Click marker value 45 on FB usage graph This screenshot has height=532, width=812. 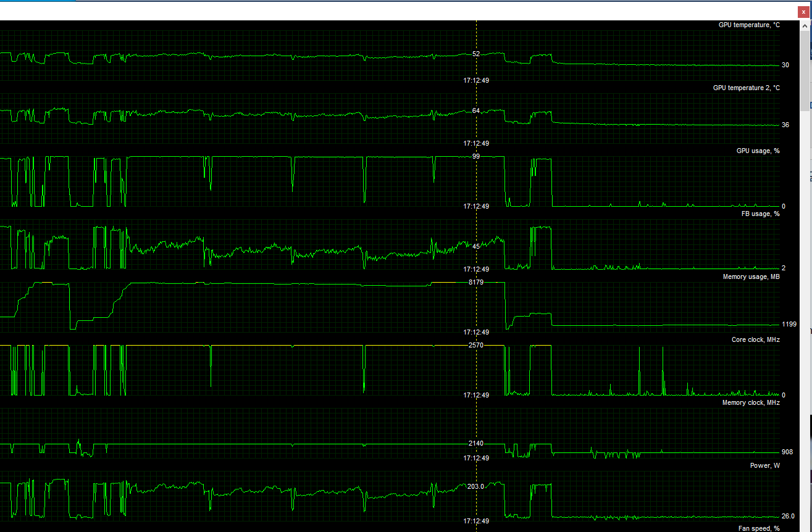point(476,246)
